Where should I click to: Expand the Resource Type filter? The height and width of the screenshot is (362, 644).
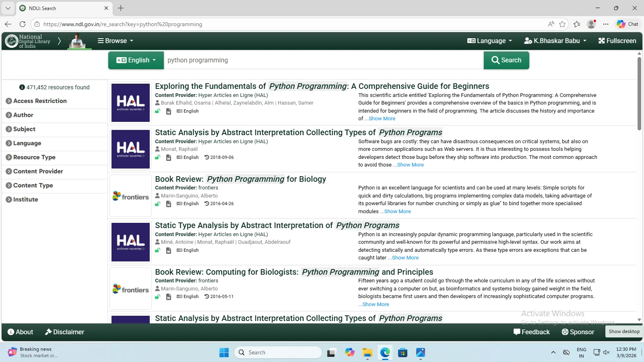34,157
